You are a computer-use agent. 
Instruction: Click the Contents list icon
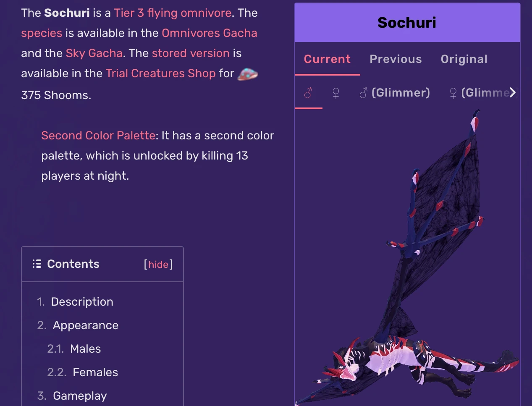pyautogui.click(x=37, y=264)
